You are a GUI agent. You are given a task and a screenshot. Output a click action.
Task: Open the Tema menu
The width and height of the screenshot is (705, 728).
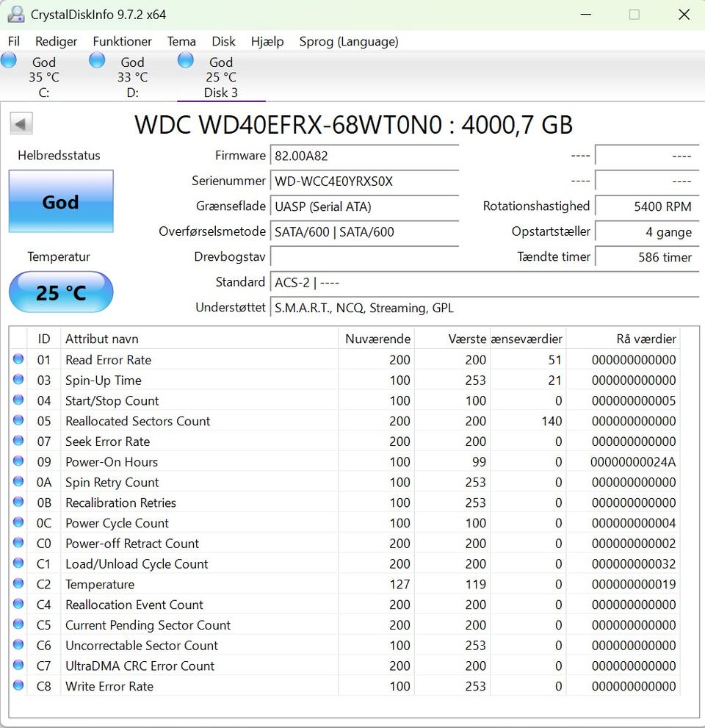[181, 42]
